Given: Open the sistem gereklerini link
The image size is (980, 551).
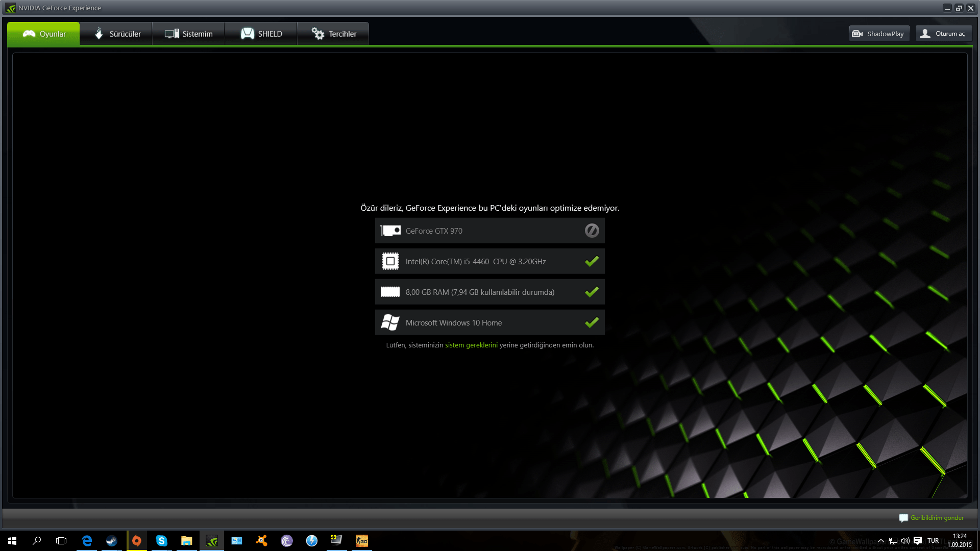Looking at the screenshot, I should (471, 345).
